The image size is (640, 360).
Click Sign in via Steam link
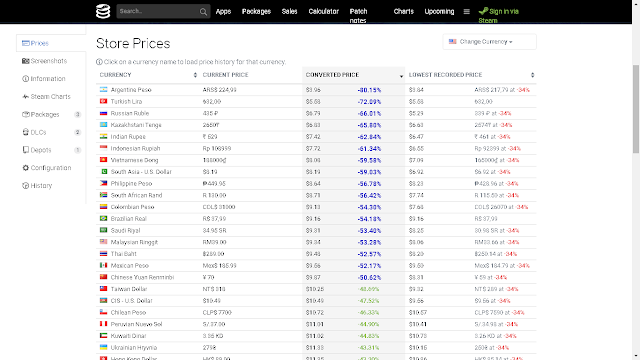point(499,16)
